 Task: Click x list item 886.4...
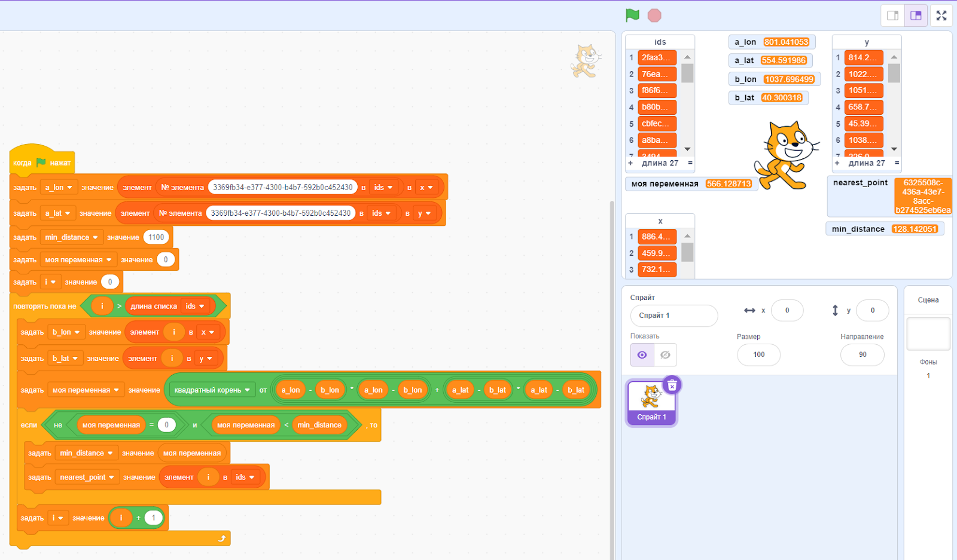(x=657, y=237)
